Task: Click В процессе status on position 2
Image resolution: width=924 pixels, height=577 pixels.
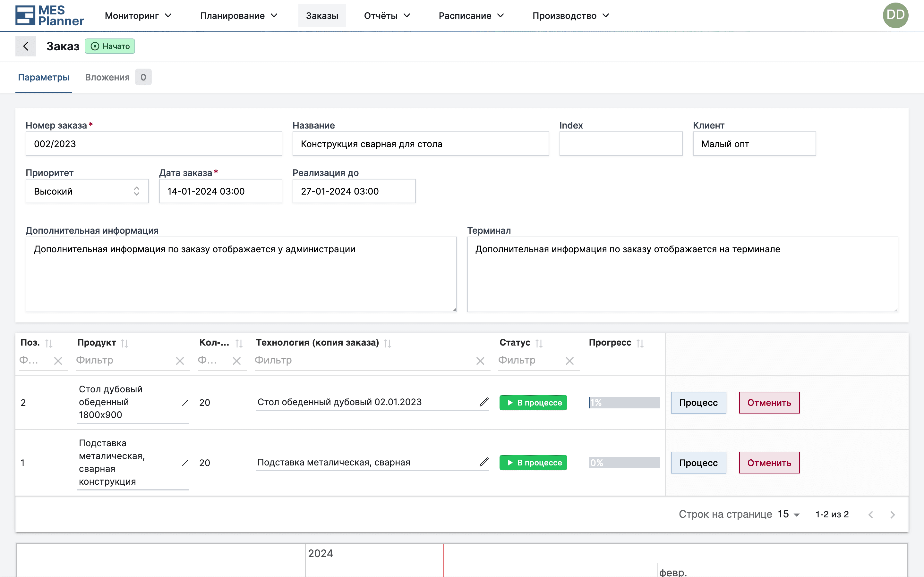Action: coord(533,402)
